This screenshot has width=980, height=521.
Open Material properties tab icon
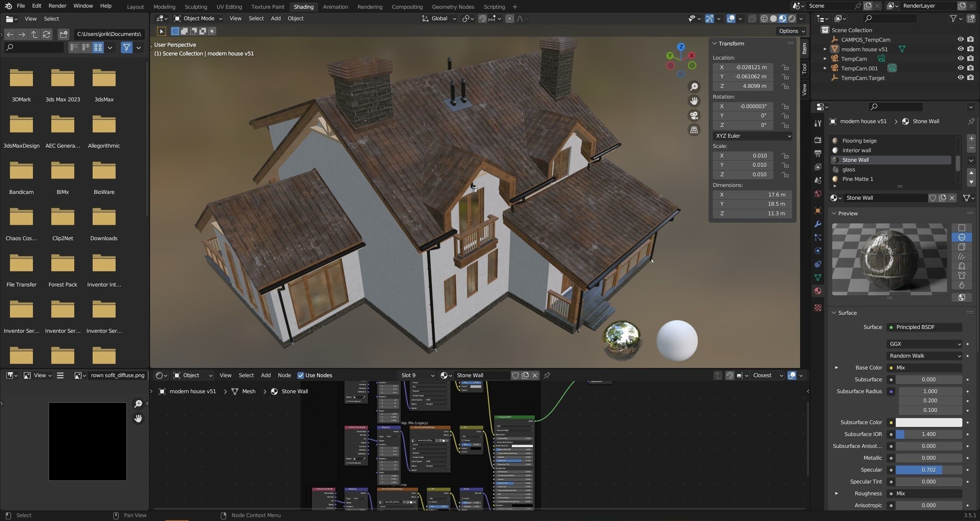point(818,291)
